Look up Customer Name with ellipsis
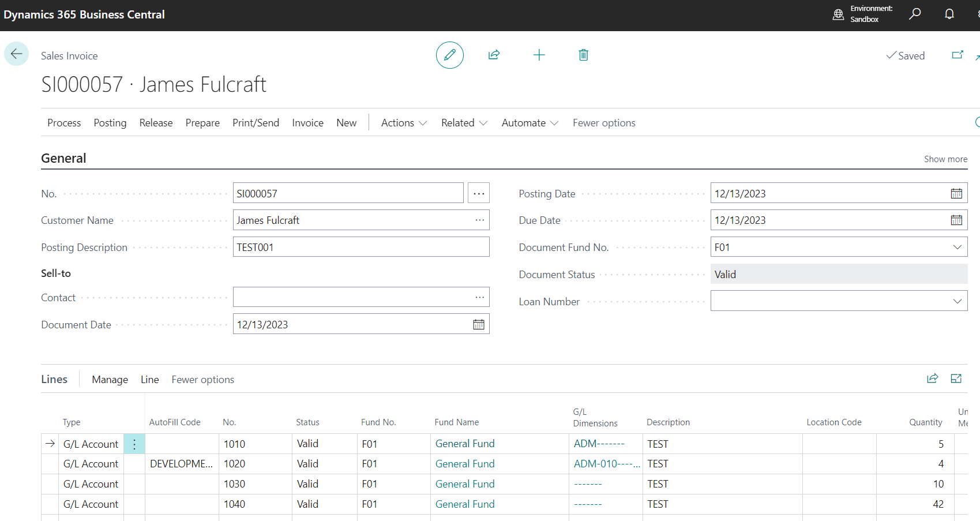The image size is (980, 521). point(480,220)
